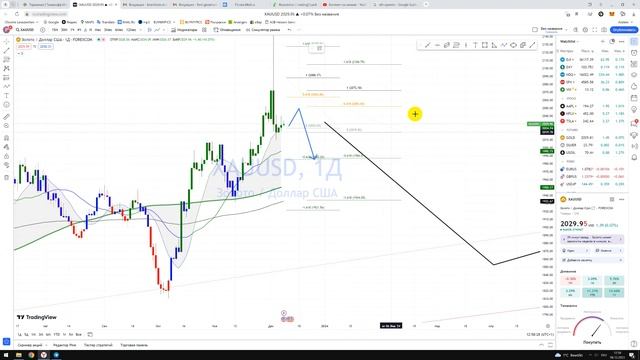
Task: Open the chart type candles selector
Action: click(149, 30)
